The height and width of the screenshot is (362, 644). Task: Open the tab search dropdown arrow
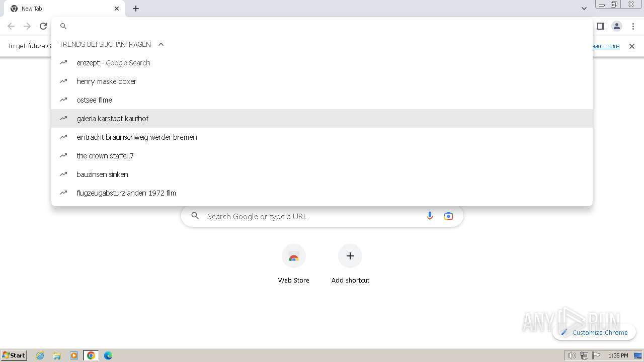click(584, 9)
